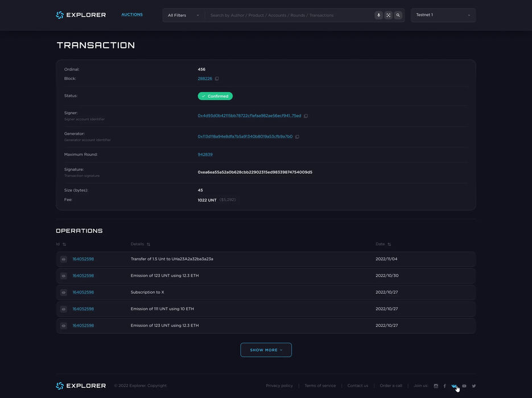Toggle eye icon on the last Emission of 123 UNT row
532x398 pixels.
point(64,326)
